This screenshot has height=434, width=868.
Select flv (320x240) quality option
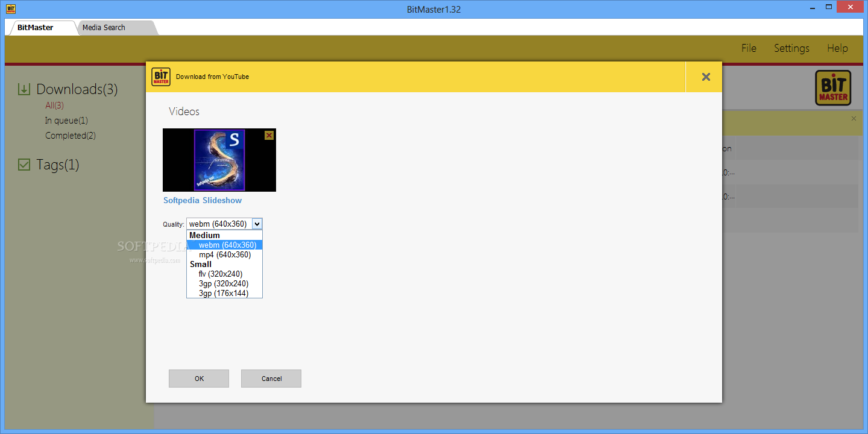tap(224, 274)
